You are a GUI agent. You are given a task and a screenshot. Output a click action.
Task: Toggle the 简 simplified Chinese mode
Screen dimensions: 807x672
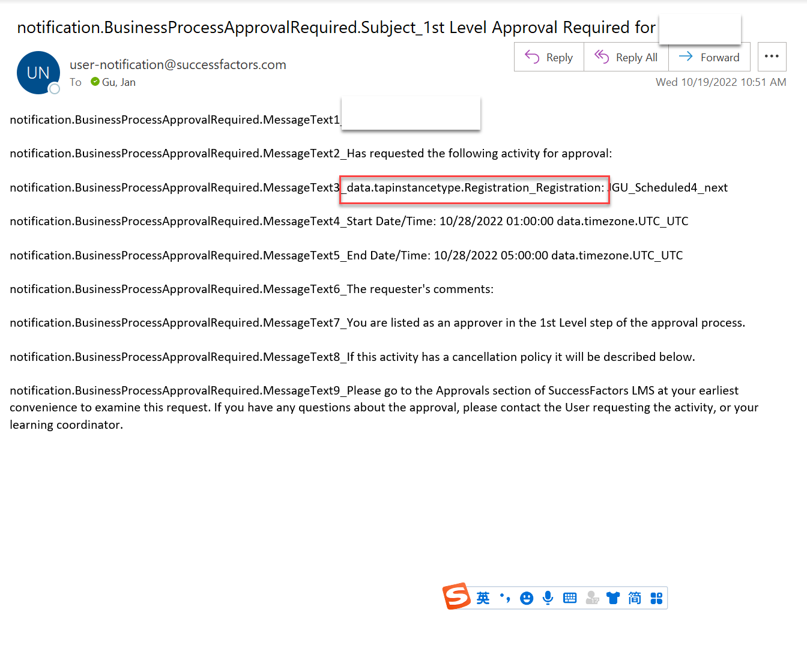click(635, 598)
